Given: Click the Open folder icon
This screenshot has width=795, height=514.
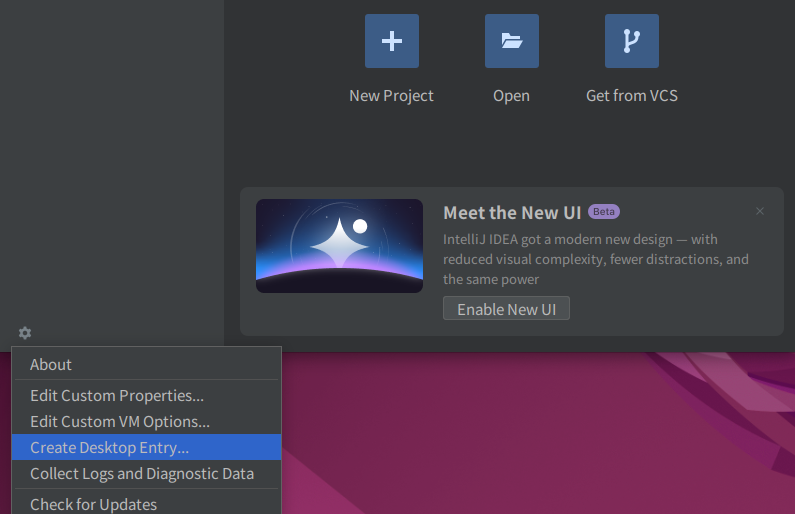Looking at the screenshot, I should [512, 41].
